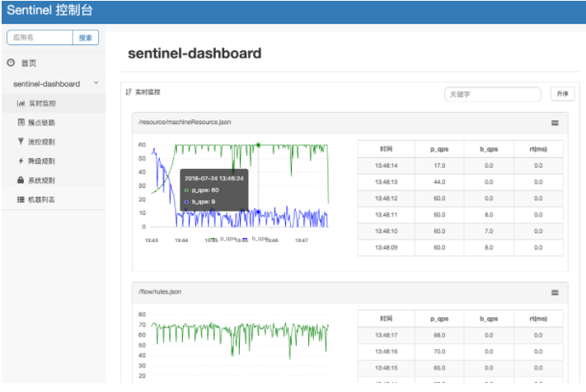Click the 13:48:16 time cell

pyautogui.click(x=386, y=352)
